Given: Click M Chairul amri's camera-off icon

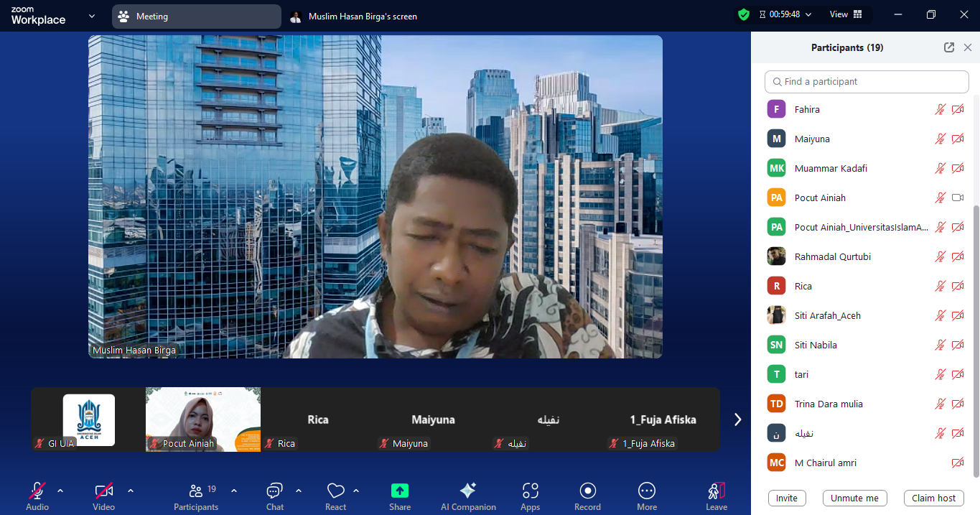Looking at the screenshot, I should pos(958,463).
